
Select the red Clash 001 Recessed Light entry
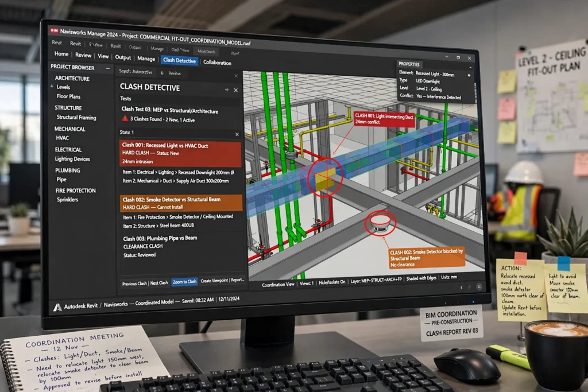click(180, 153)
